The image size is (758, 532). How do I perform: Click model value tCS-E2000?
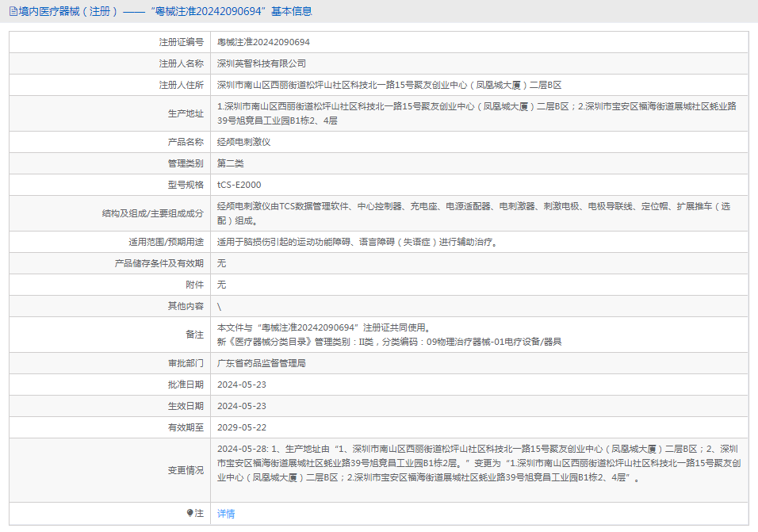(239, 185)
